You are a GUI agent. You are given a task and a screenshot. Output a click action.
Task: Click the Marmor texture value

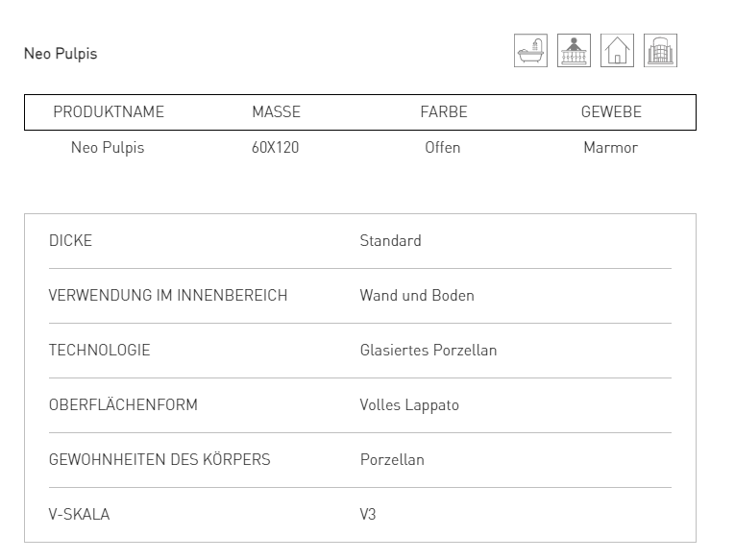(611, 148)
